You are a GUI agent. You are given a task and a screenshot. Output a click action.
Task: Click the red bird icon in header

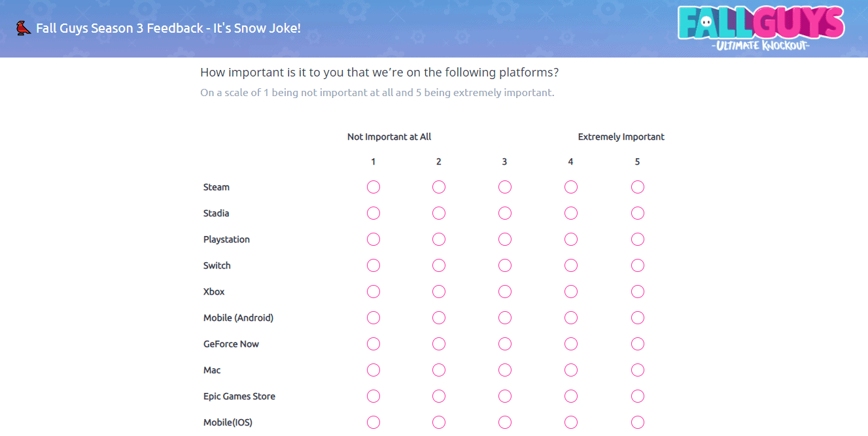coord(24,28)
